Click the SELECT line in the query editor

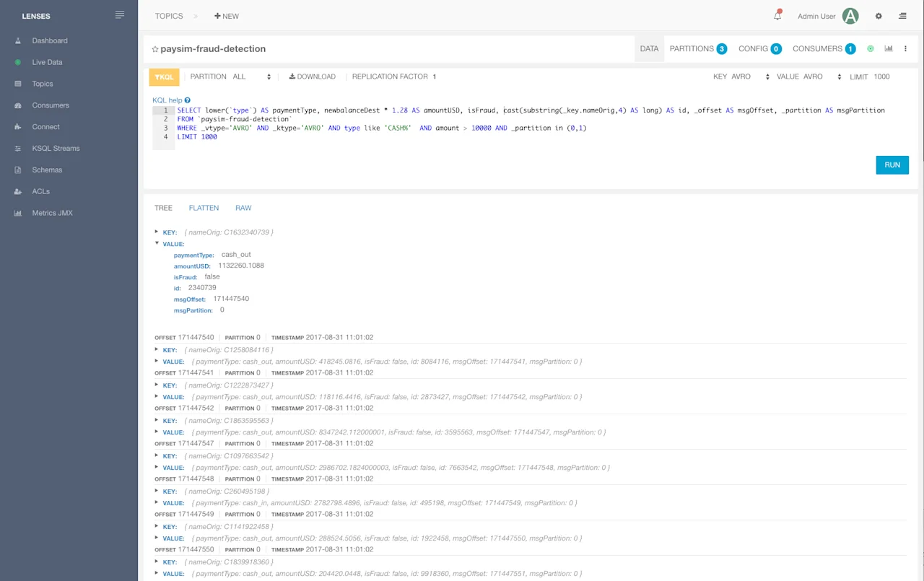click(x=531, y=110)
